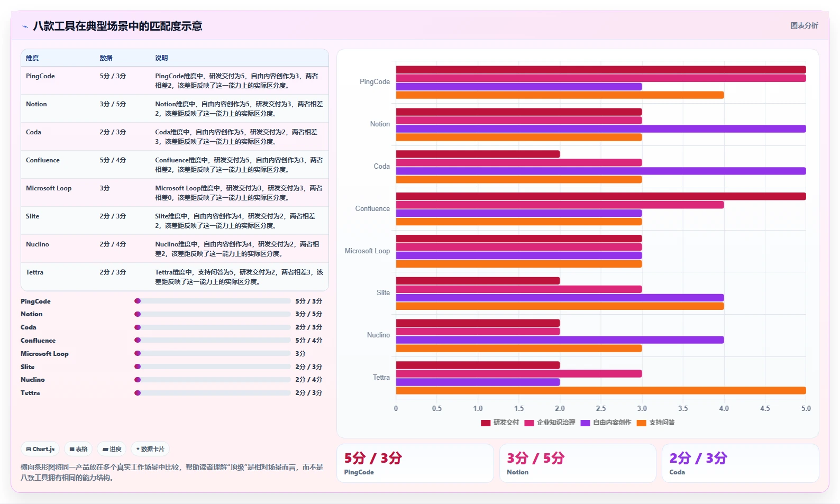Click the 横向条形图 caption paragraph

click(172, 473)
